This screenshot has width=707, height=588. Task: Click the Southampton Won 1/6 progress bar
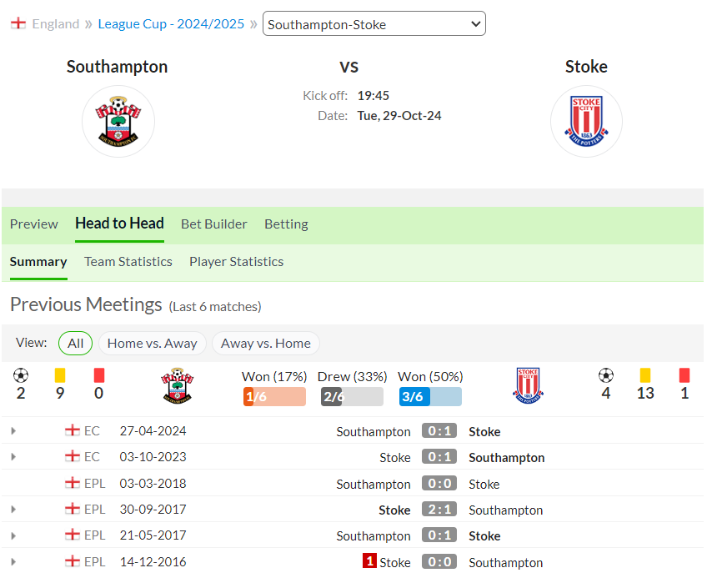pyautogui.click(x=274, y=396)
